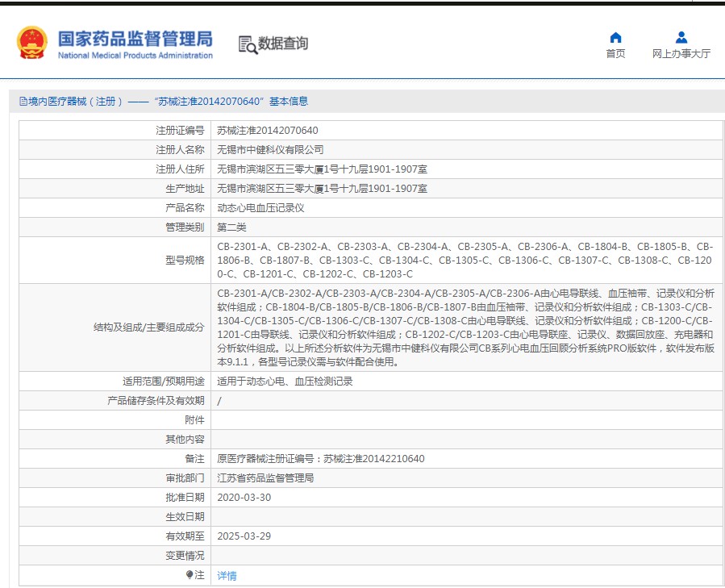Click the 数据查询 label

[x=283, y=44]
